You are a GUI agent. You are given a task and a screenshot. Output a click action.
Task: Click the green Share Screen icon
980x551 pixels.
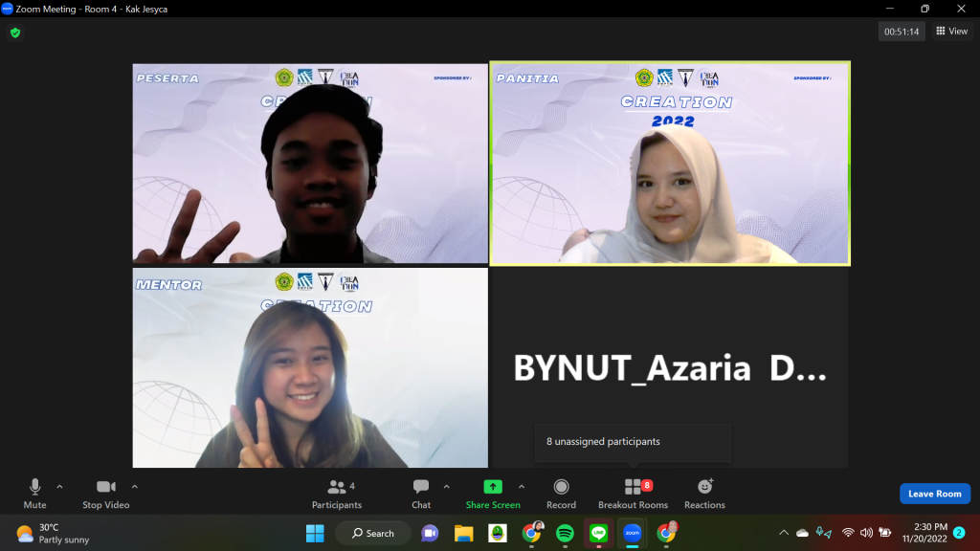point(493,487)
